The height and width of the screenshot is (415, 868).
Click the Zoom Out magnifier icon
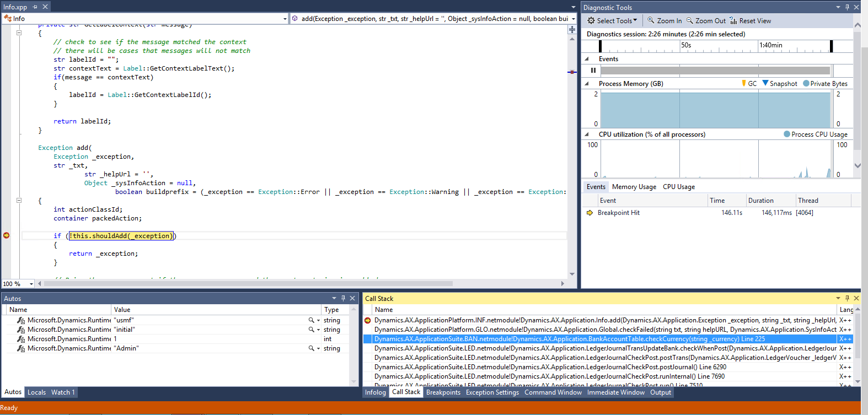[689, 20]
